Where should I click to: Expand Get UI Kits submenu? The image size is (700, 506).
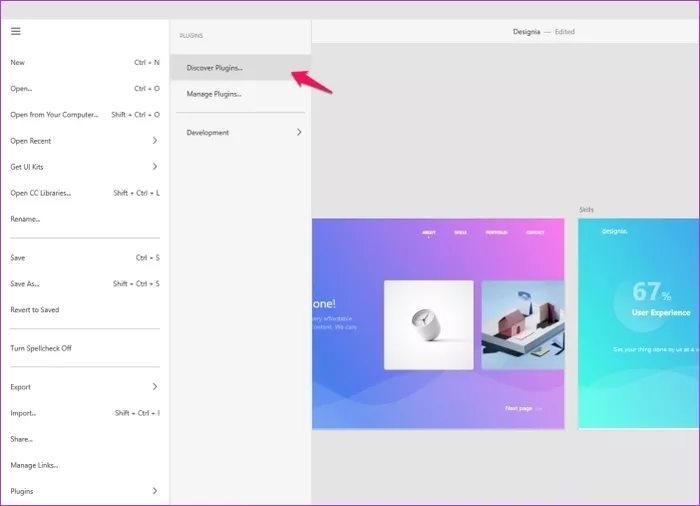click(x=154, y=167)
